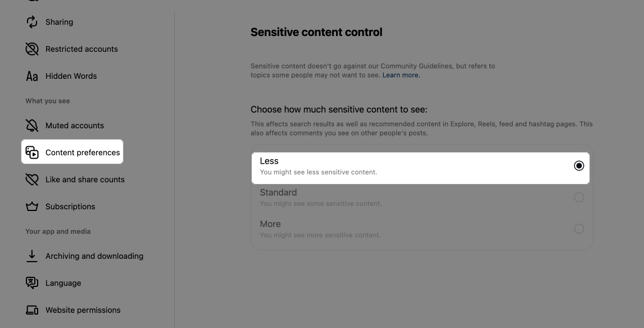
Task: Click the Content preferences icon
Action: (x=32, y=152)
